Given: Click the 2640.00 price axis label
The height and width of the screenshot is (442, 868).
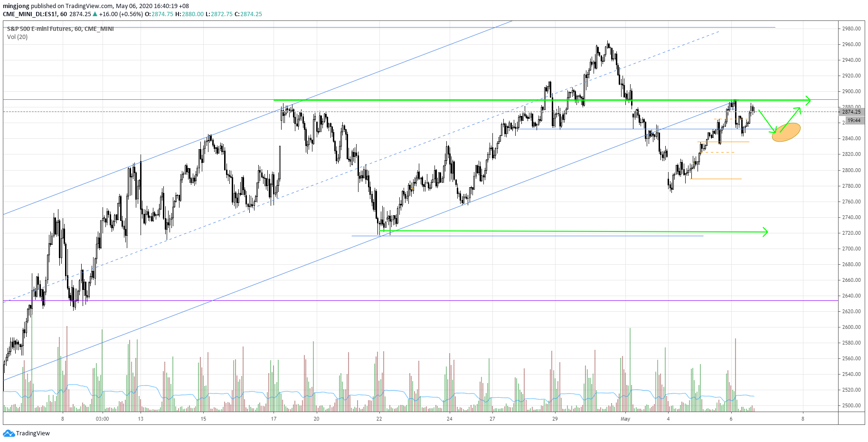Looking at the screenshot, I should click(851, 296).
